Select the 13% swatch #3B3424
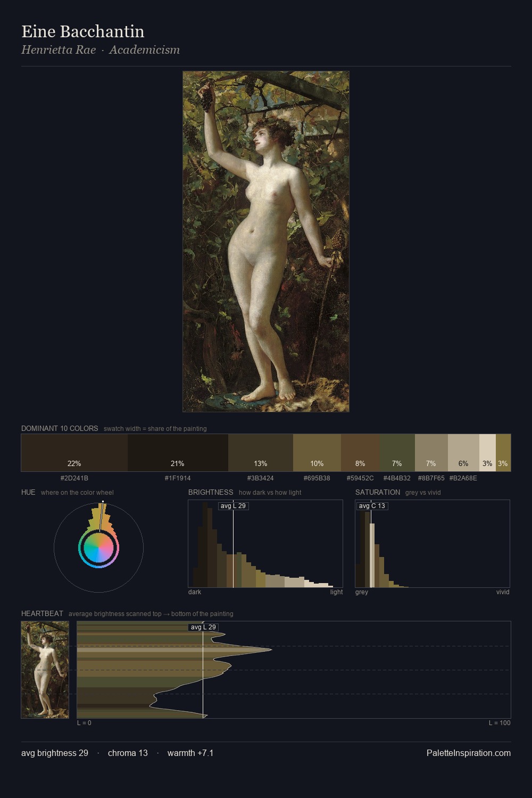 pyautogui.click(x=261, y=453)
